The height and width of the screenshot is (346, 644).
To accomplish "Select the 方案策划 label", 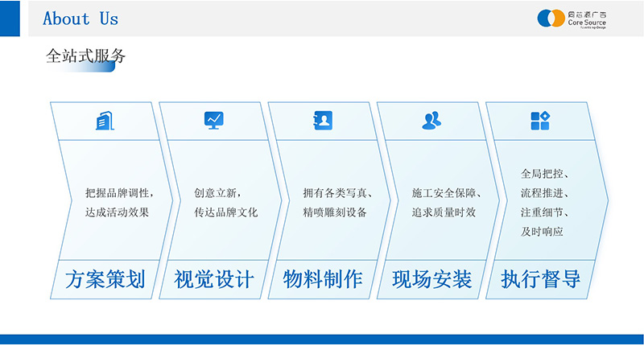I will [x=105, y=279].
